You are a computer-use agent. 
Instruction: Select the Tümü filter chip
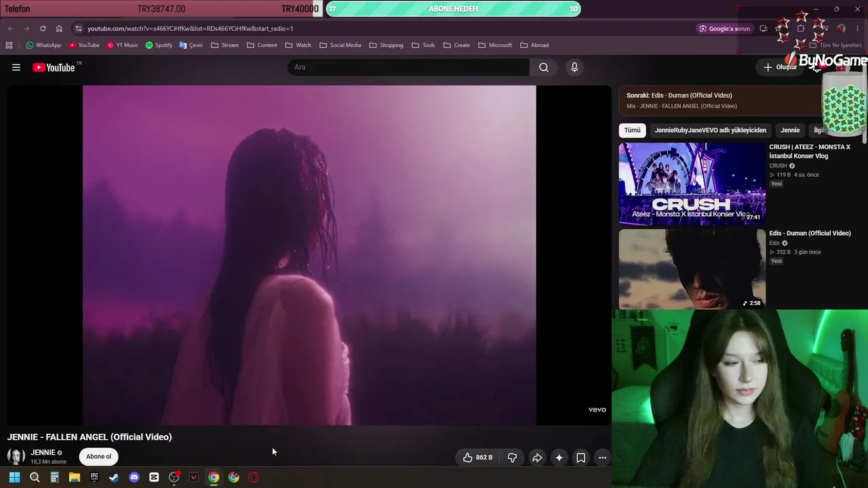pyautogui.click(x=632, y=130)
